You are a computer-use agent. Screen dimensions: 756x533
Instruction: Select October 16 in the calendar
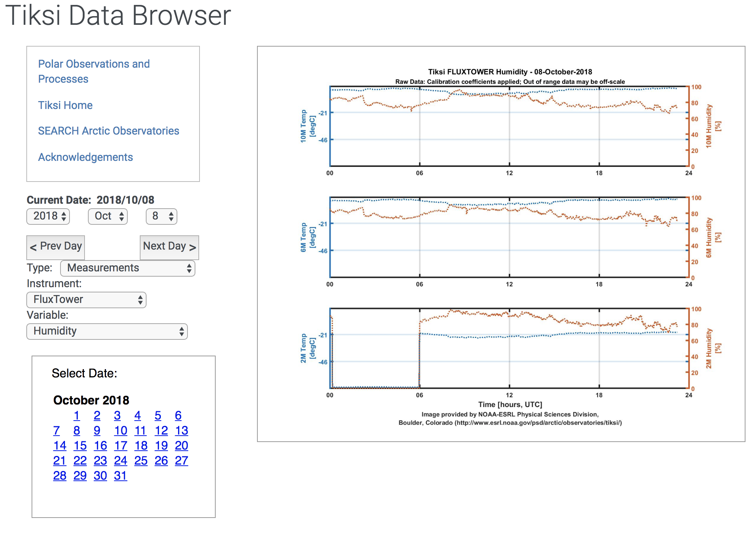pyautogui.click(x=100, y=446)
